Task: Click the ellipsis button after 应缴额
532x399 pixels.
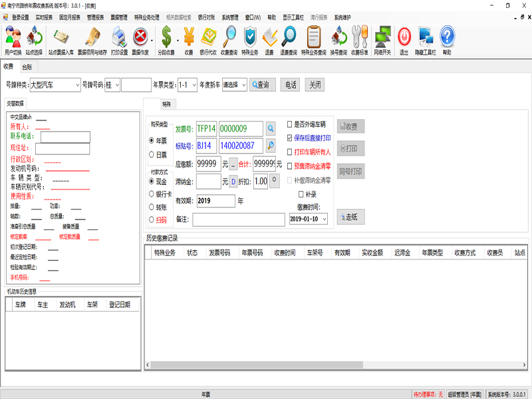Action: (x=233, y=164)
